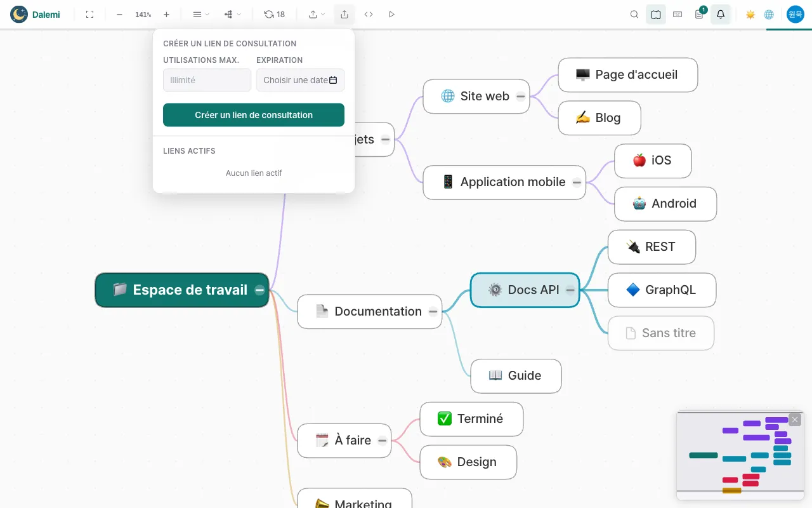Click Créer un lien de consultation button
The height and width of the screenshot is (508, 812).
(x=254, y=115)
